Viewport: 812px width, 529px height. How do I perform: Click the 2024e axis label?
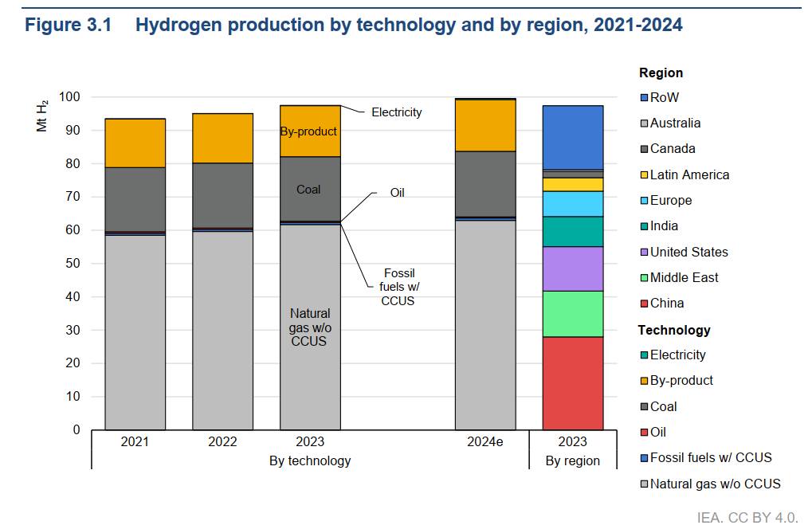coord(485,442)
